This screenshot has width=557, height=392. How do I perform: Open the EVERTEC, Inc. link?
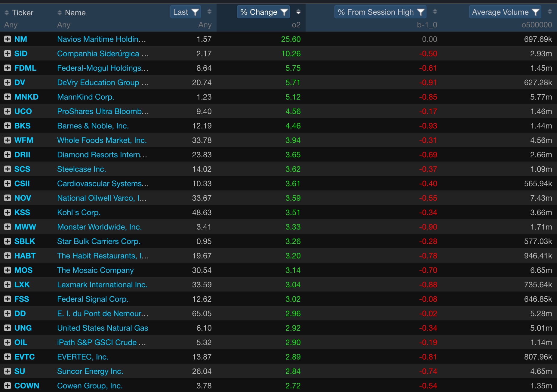pos(83,357)
